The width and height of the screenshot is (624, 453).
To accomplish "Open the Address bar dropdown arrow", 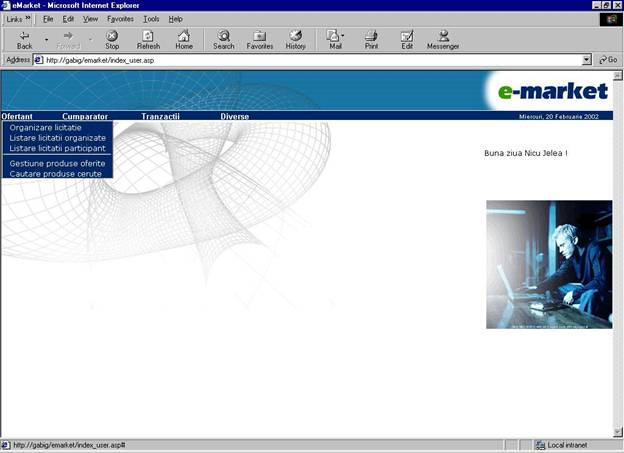I will pos(587,60).
